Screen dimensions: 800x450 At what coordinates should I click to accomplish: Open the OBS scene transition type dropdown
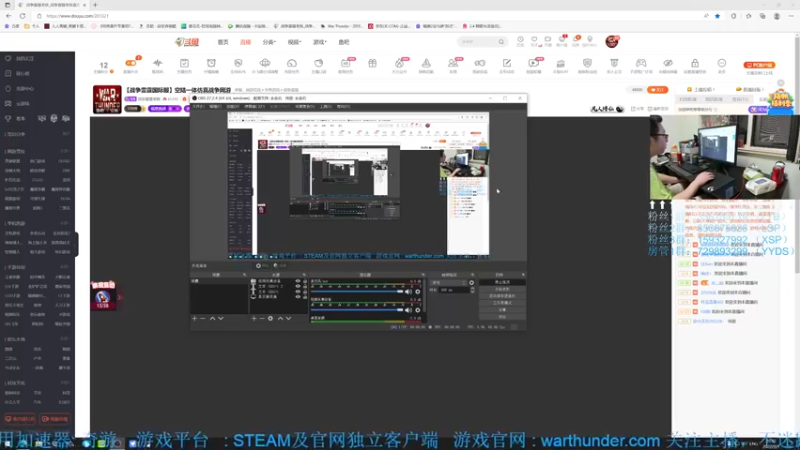(x=448, y=283)
